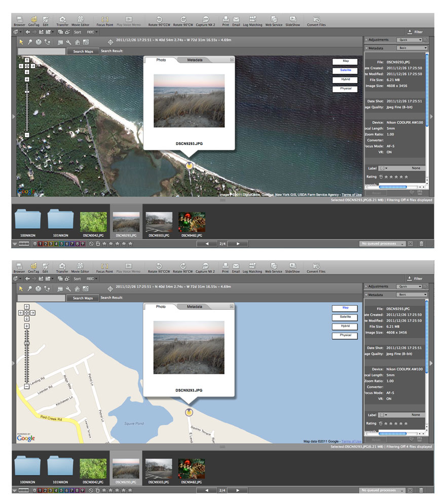Click Search Maps button in lower map-view window
This screenshot has height=504, width=445.
tap(83, 298)
